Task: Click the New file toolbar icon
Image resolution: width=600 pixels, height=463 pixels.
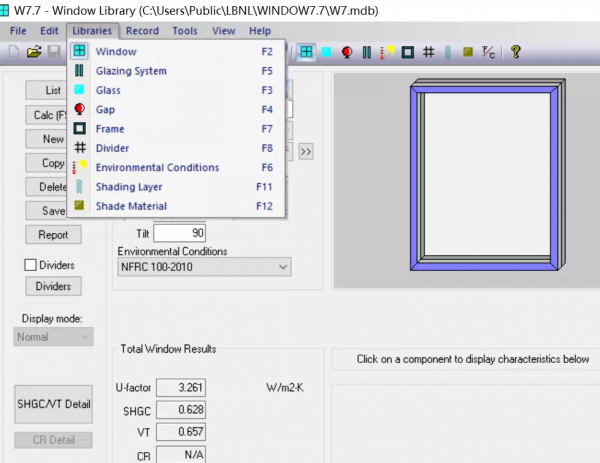Action: [14, 52]
